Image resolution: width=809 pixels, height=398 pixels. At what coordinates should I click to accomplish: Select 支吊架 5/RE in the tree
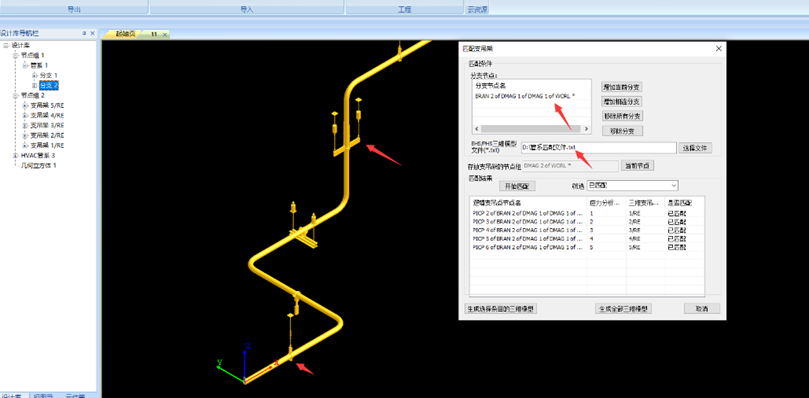[x=47, y=105]
